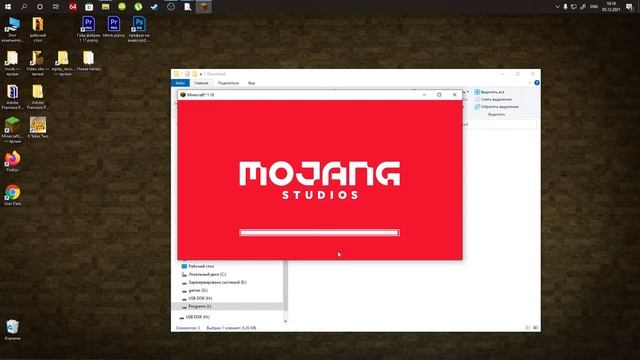Screen dimensions: 640x360
Task: Select Локальный диск (C:) in the sidebar
Action: click(203, 274)
